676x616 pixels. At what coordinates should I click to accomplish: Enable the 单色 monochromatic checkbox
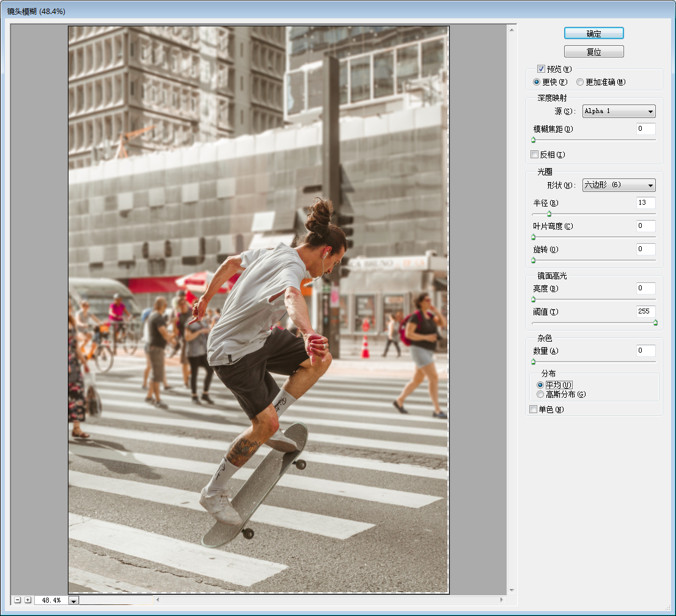point(534,409)
